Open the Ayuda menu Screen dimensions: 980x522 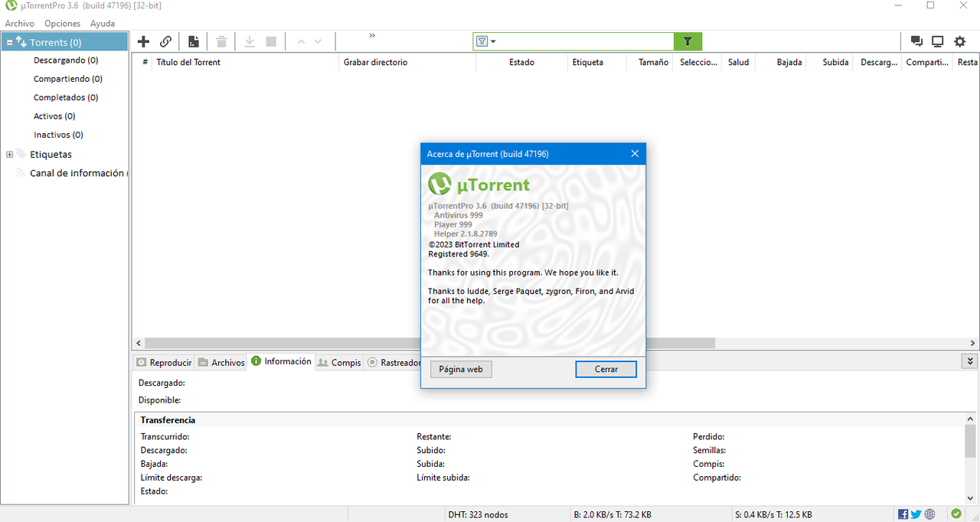(103, 24)
